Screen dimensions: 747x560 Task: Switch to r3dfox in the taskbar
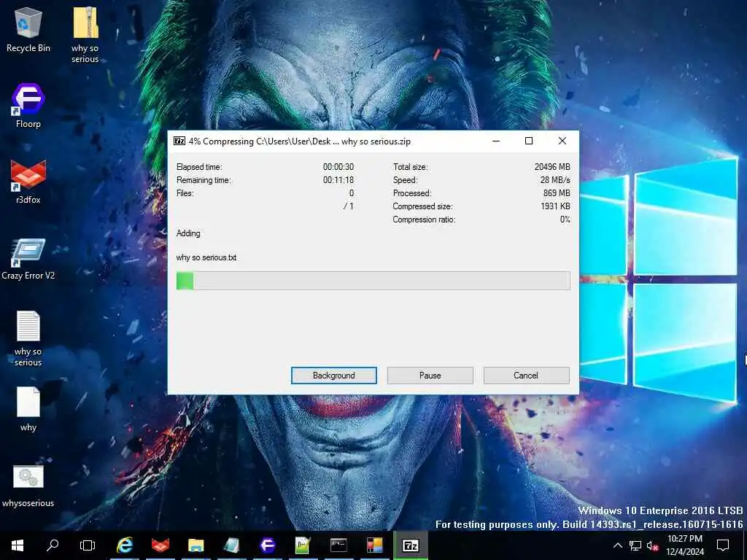pos(160,545)
